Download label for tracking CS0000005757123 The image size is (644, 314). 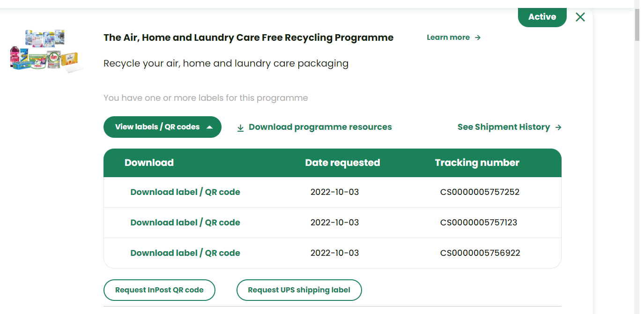coord(185,223)
